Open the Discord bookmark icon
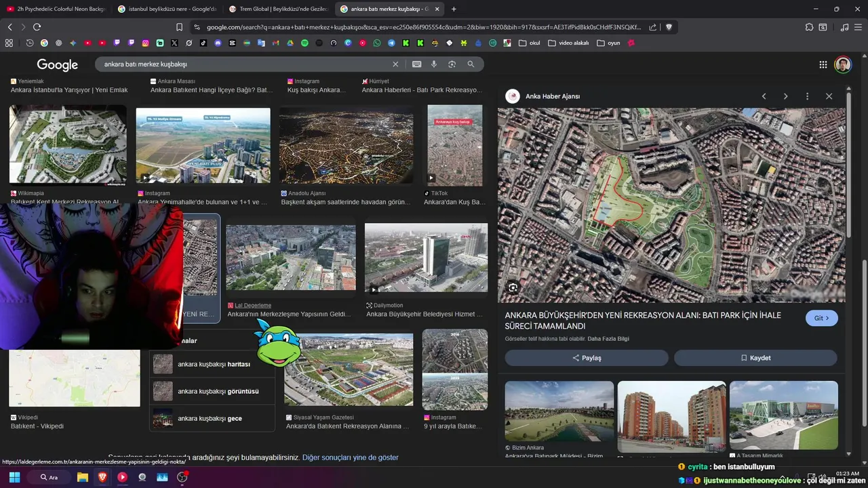 click(x=218, y=43)
